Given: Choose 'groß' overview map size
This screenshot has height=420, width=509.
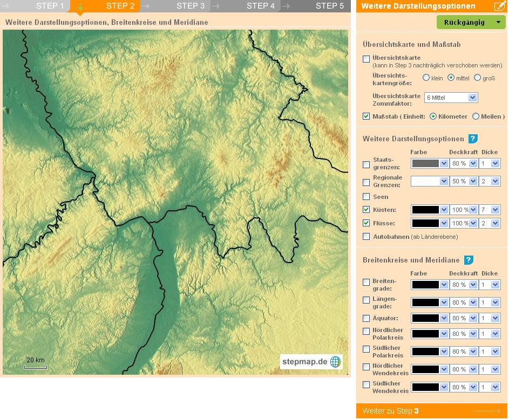Looking at the screenshot, I should (x=477, y=78).
